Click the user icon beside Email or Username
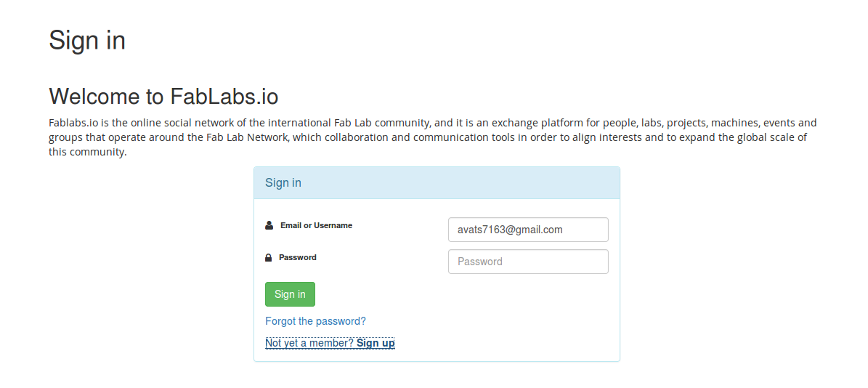The width and height of the screenshot is (868, 388). [x=269, y=225]
